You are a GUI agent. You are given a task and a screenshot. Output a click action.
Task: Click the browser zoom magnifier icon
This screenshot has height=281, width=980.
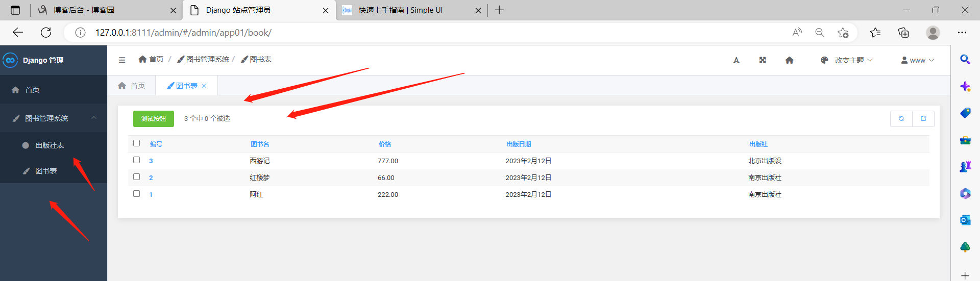[x=820, y=33]
